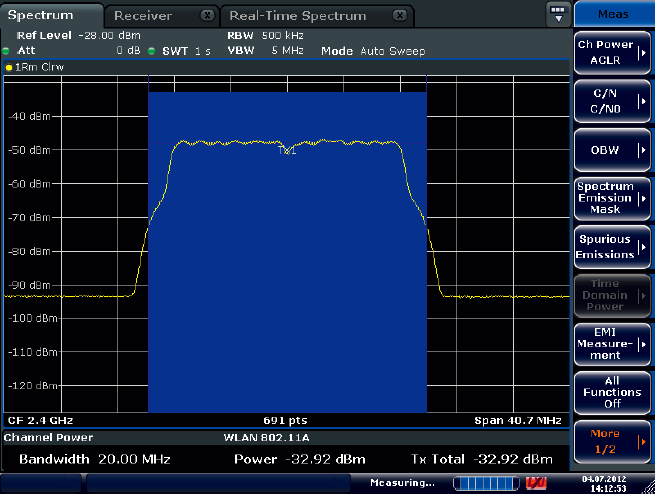Select the Channel Power result heading
This screenshot has height=494, width=655.
tap(48, 438)
